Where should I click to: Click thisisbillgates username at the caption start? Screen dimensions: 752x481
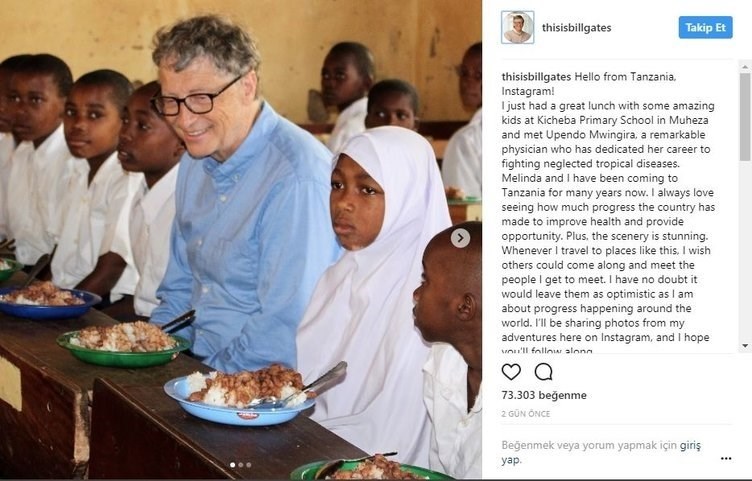tap(536, 77)
